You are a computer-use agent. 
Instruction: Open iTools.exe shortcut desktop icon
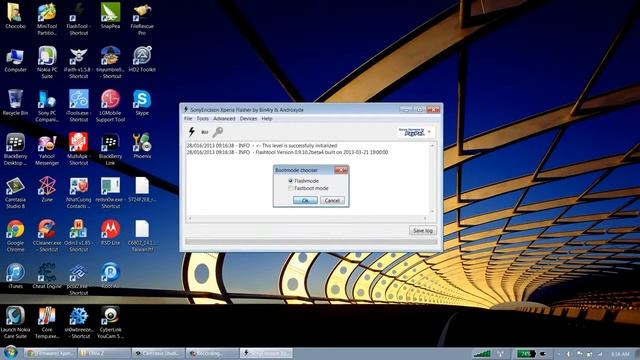coord(78,106)
